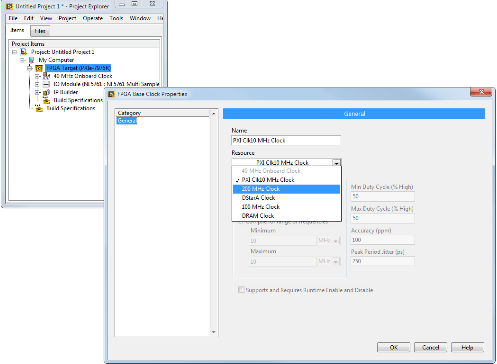Click the Project Items column header
497x364 pixels.
pyautogui.click(x=84, y=44)
